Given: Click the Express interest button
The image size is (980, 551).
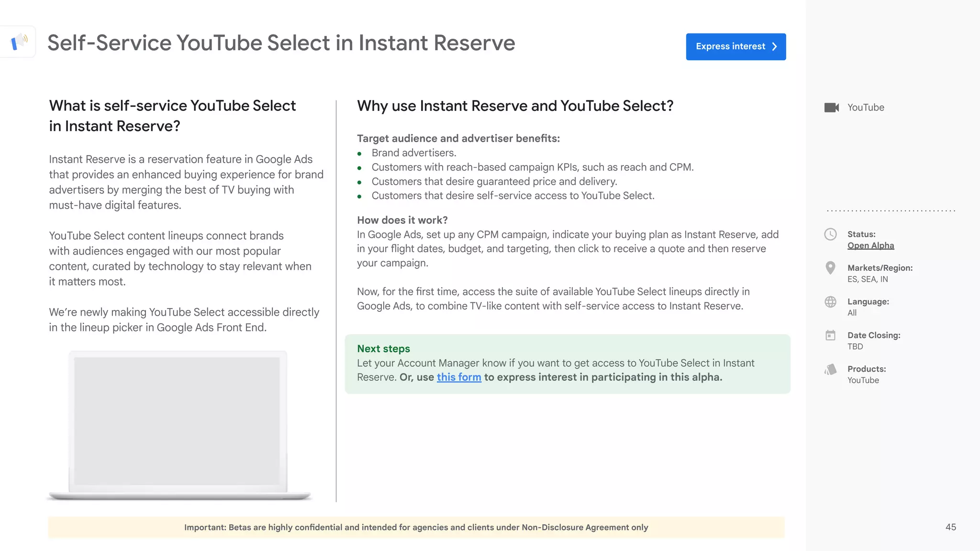Looking at the screenshot, I should 735,46.
